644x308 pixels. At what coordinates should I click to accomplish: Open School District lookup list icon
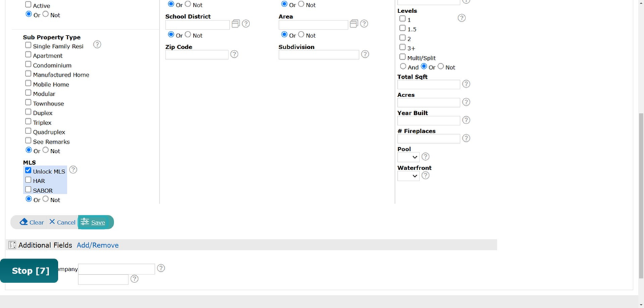click(x=235, y=24)
